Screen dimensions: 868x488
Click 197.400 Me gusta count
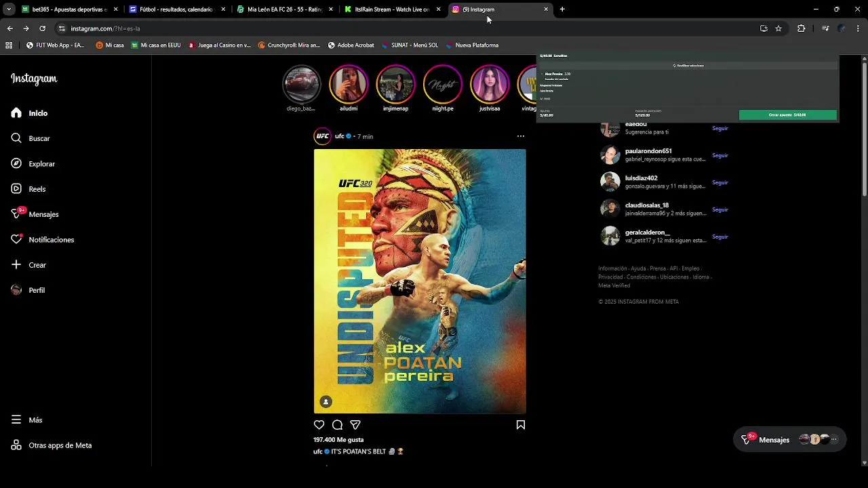[338, 440]
